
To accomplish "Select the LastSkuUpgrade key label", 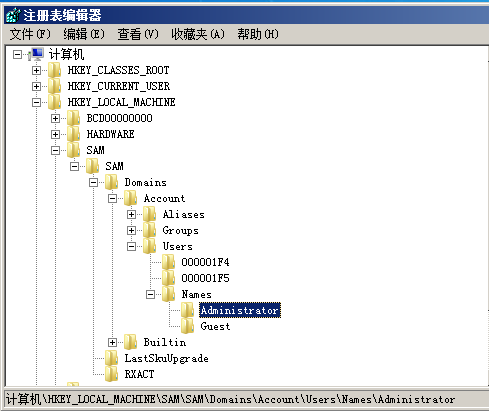I will click(x=166, y=358).
